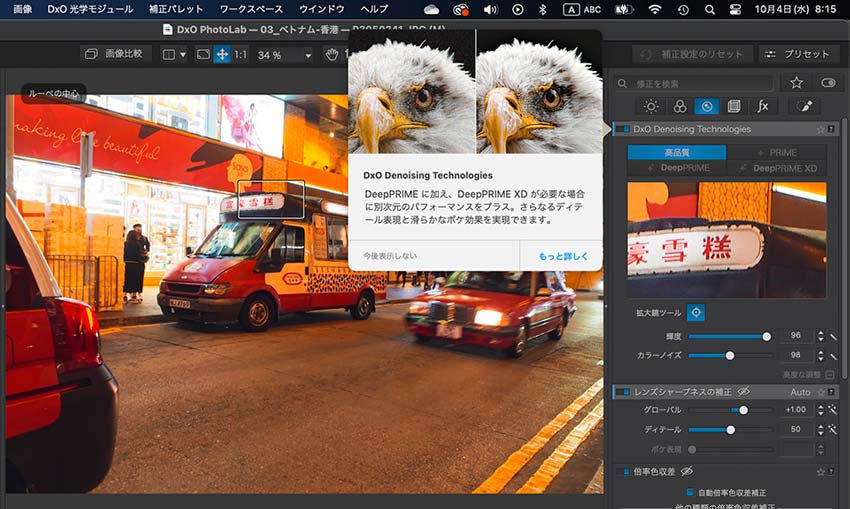Open the ウインドウ menu
850x509 pixels.
point(321,9)
